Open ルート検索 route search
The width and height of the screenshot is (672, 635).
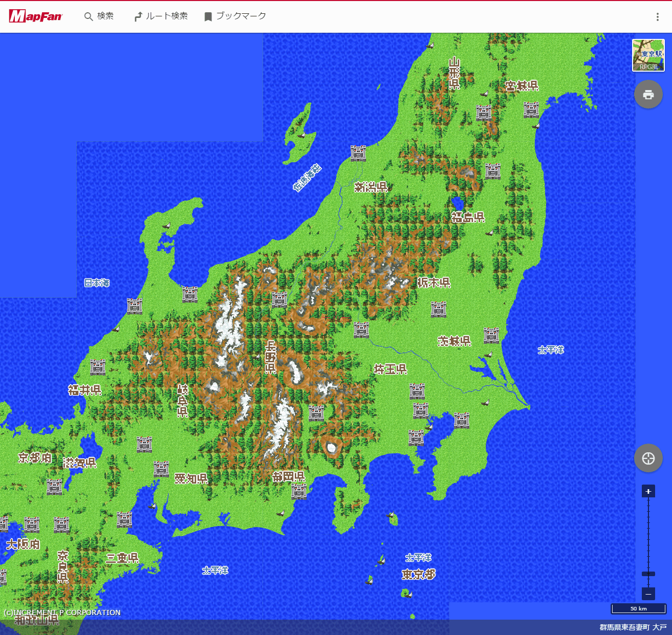pyautogui.click(x=161, y=16)
